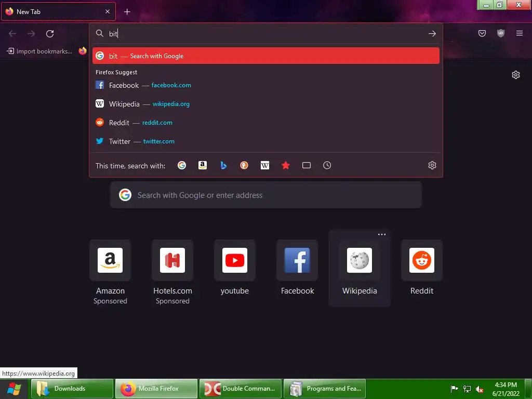532x399 pixels.
Task: Switch to Mozilla Firefox taskbar button
Action: coord(156,389)
